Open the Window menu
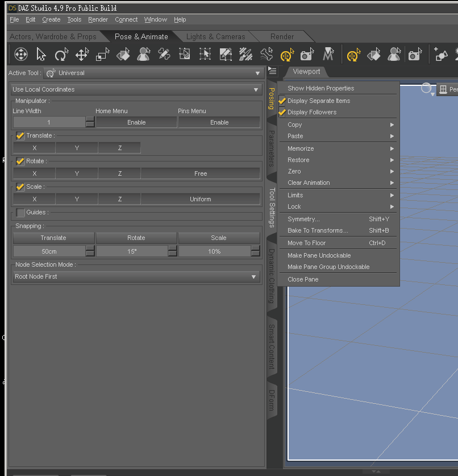The image size is (458, 476). 156,20
